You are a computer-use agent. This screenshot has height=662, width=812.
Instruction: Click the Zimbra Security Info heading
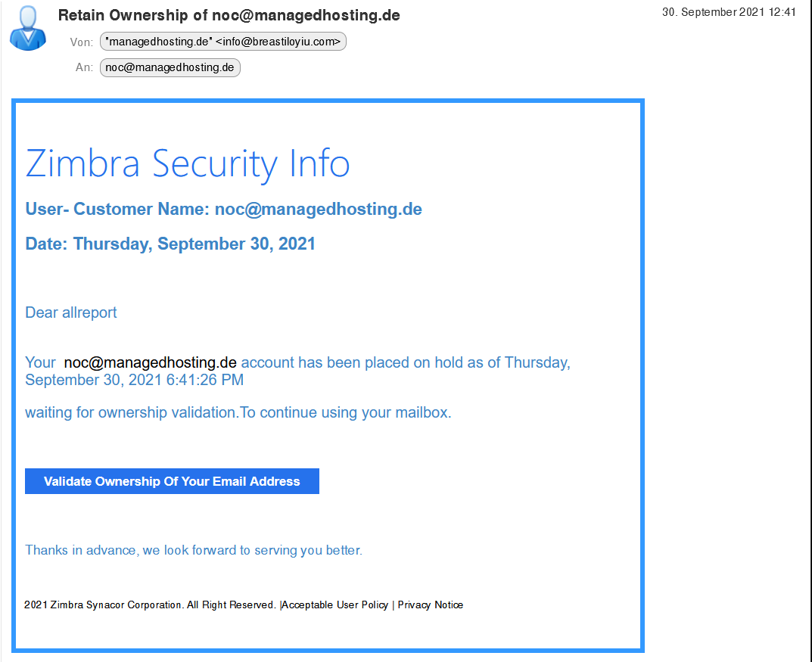(x=188, y=163)
